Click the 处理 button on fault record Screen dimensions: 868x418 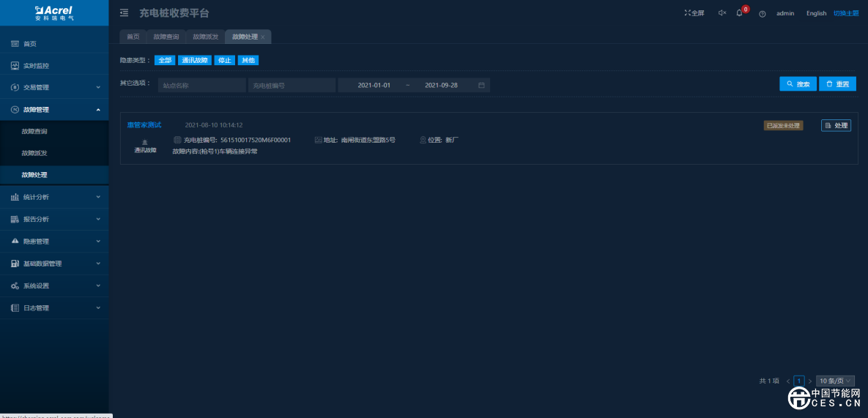click(836, 125)
